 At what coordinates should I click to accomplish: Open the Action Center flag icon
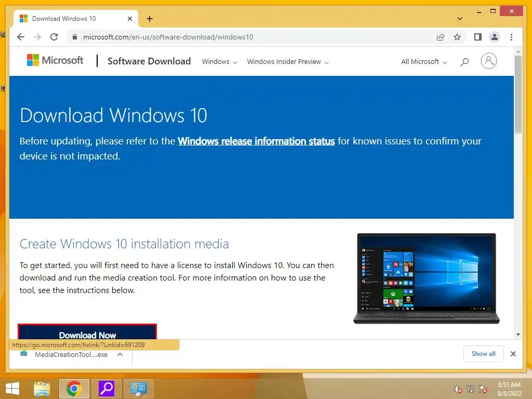(483, 389)
